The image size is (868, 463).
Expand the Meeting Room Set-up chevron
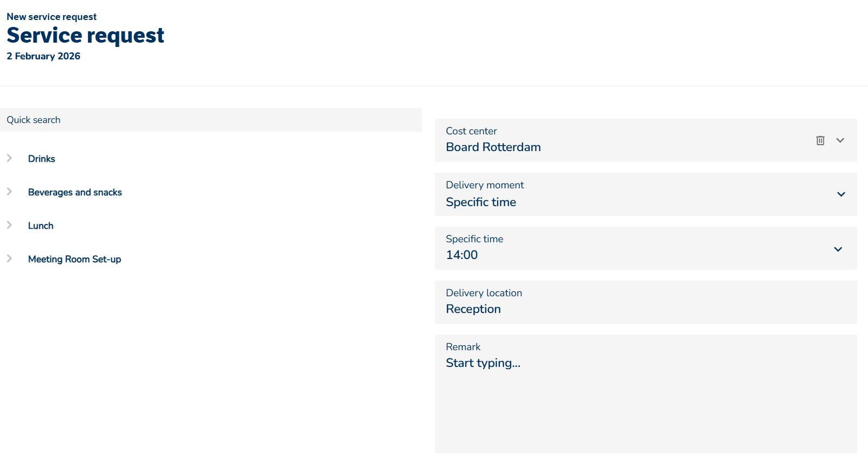pos(9,258)
